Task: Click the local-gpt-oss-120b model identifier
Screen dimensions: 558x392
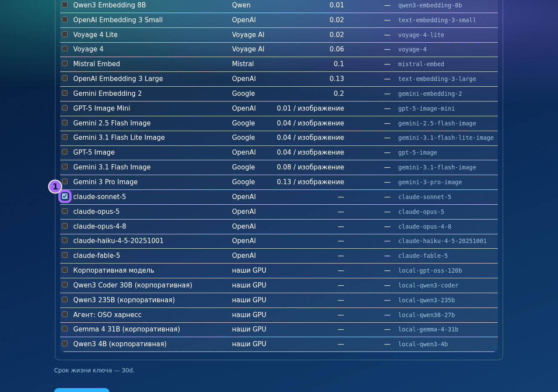Action: (x=430, y=270)
